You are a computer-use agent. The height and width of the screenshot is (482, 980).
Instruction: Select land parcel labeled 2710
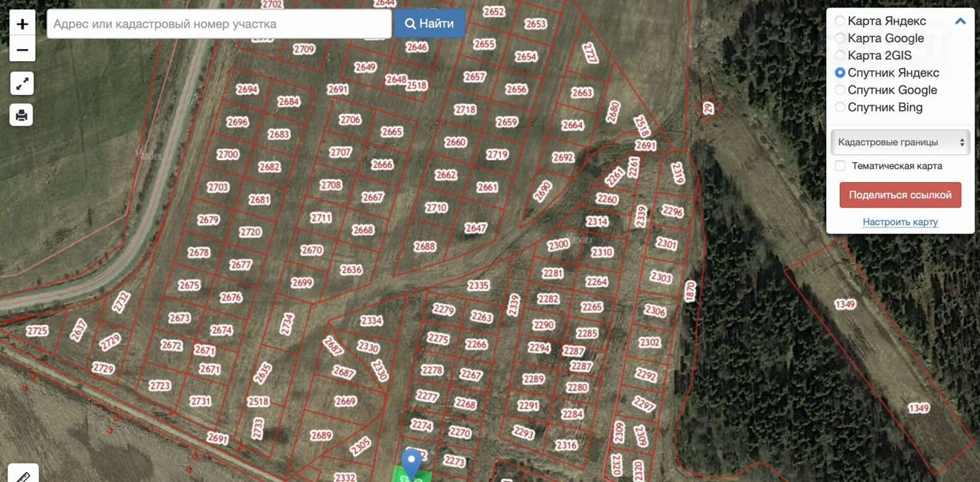tap(436, 207)
